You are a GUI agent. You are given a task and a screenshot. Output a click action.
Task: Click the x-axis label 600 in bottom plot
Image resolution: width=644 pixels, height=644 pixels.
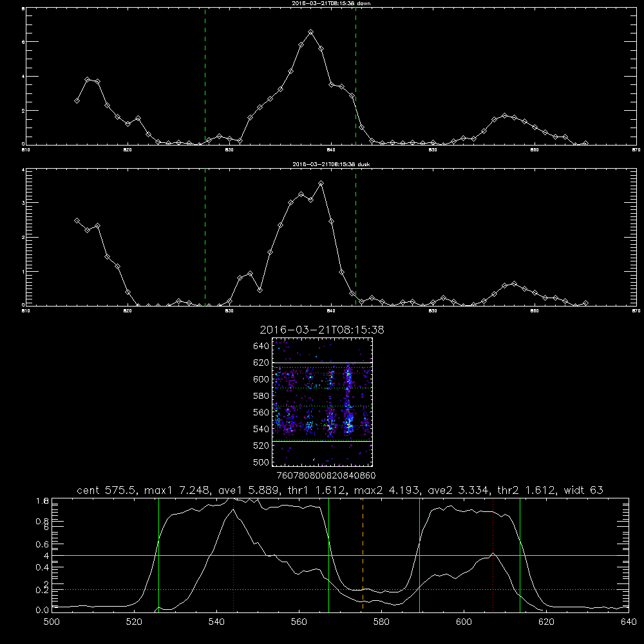(464, 622)
